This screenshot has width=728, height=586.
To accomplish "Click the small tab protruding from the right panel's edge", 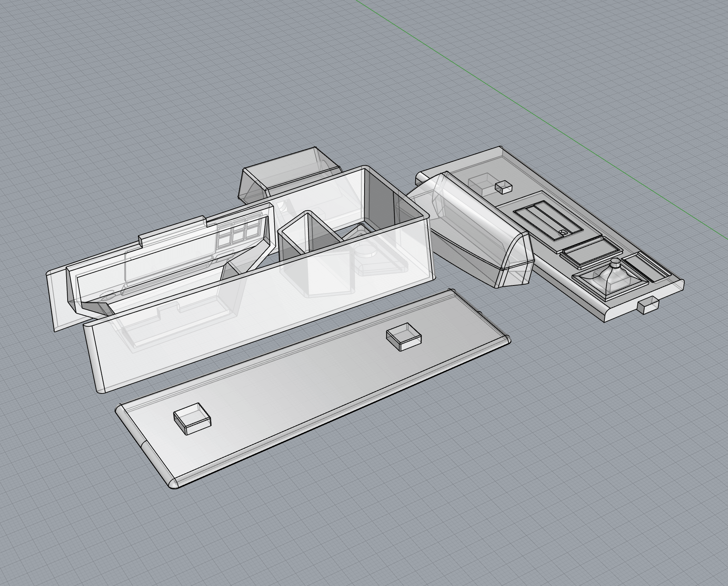I will point(649,306).
